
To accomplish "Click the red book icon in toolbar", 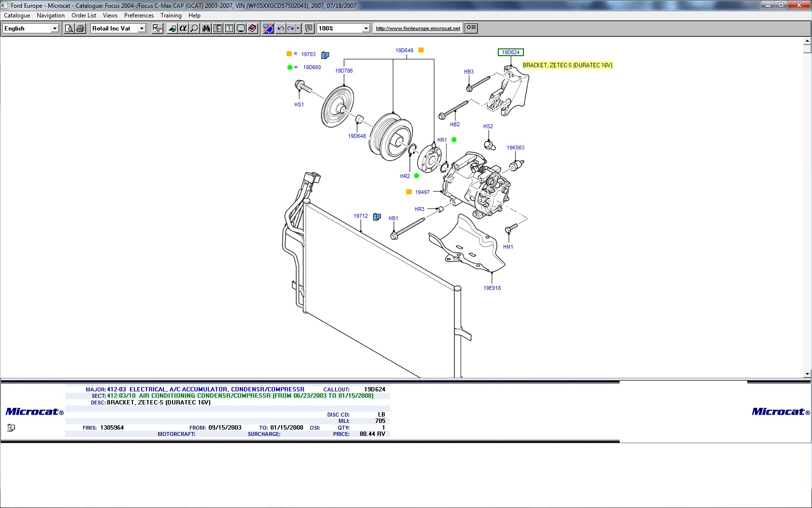I will pyautogui.click(x=252, y=29).
